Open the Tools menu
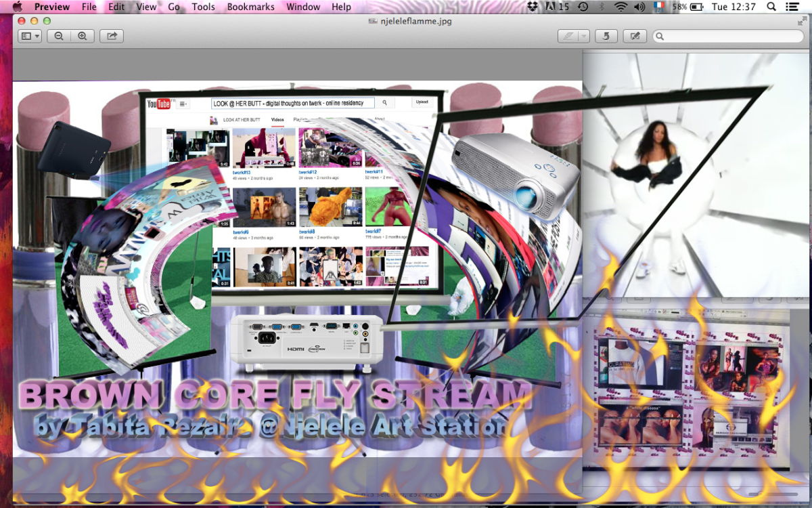Image resolution: width=812 pixels, height=508 pixels. click(x=203, y=7)
